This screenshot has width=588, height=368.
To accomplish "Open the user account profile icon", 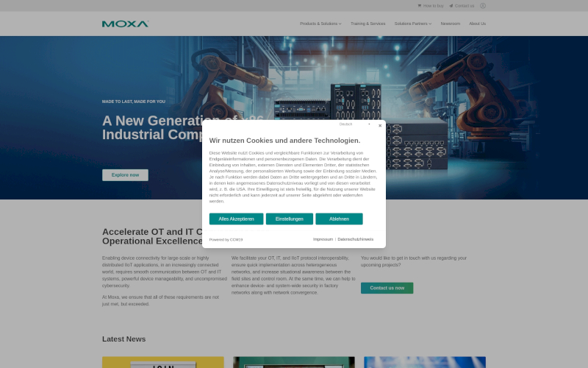I will 483,6.
